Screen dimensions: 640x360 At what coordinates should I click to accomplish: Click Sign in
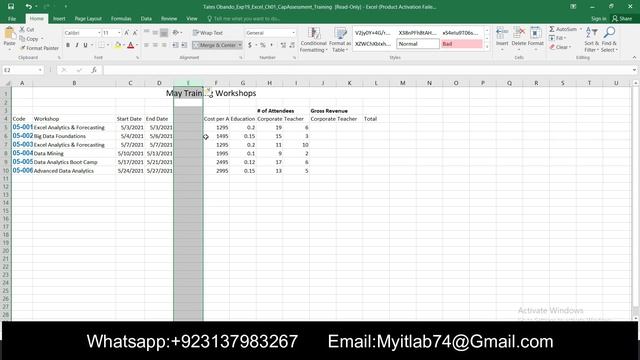[598, 19]
